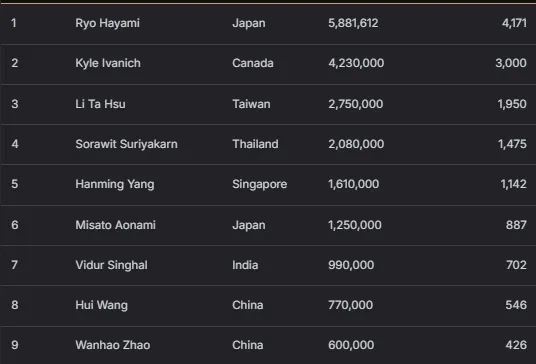
Task: Click Misato Aonami in the table
Action: point(115,225)
